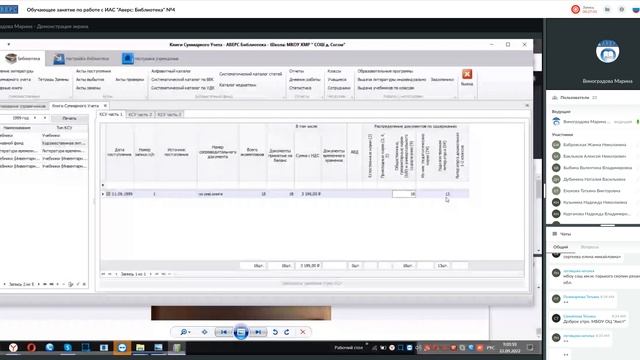The width and height of the screenshot is (640, 360).
Task: Go to next record in grid navigator
Action: pyautogui.click(x=151, y=274)
